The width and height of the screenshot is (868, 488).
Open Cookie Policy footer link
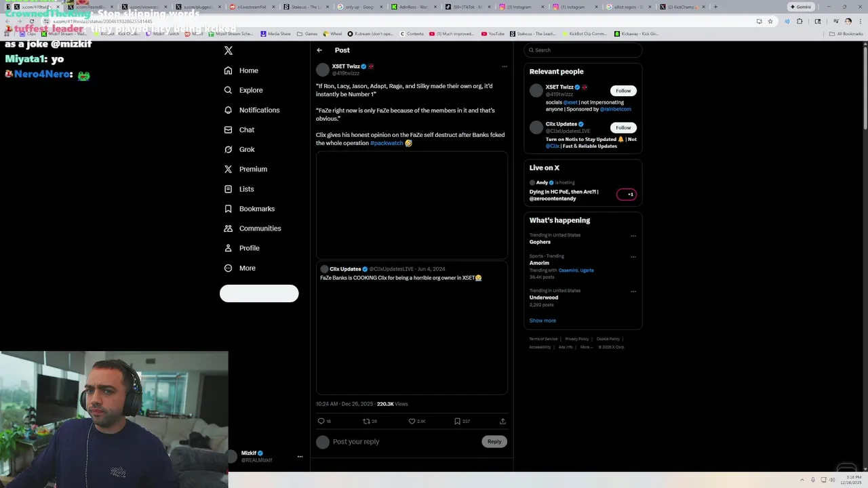(x=608, y=339)
